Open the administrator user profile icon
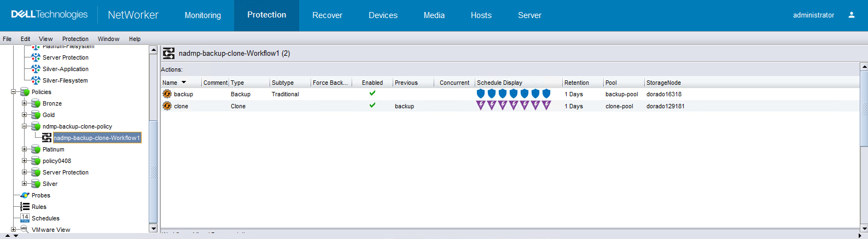The image size is (868, 239). point(851,15)
